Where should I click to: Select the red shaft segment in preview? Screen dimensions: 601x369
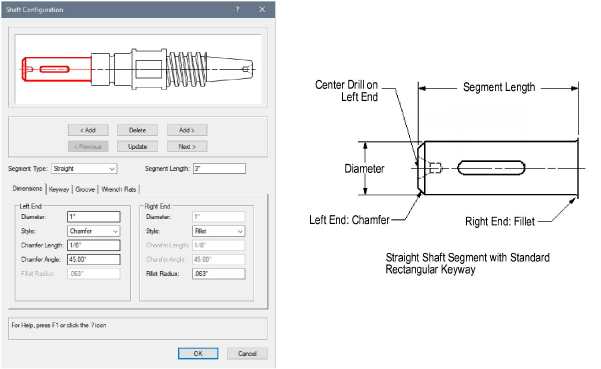(x=56, y=69)
